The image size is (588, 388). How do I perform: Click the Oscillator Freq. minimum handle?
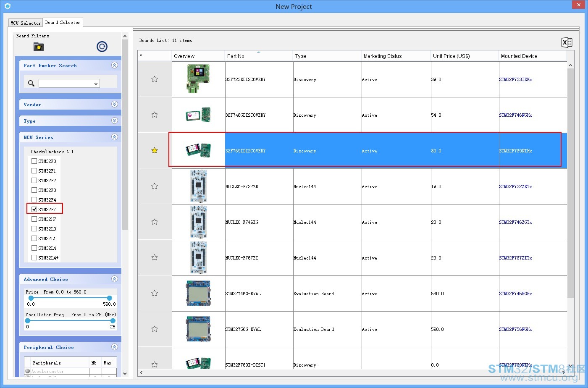coord(28,320)
